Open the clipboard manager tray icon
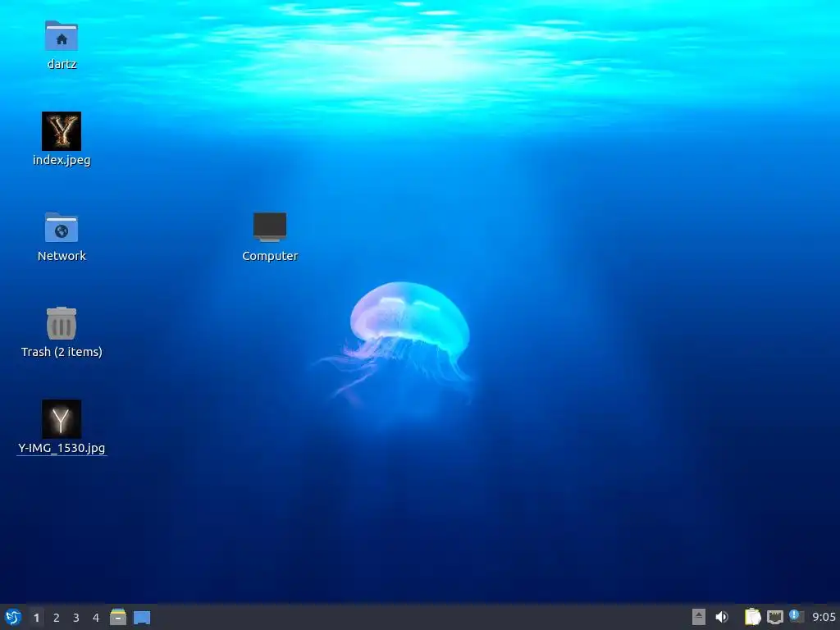This screenshot has width=840, height=630. point(753,617)
